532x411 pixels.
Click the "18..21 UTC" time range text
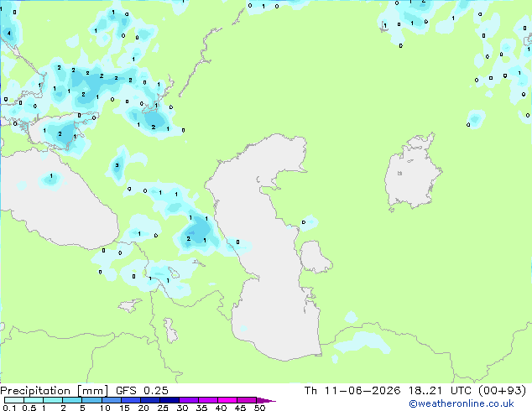coord(440,391)
